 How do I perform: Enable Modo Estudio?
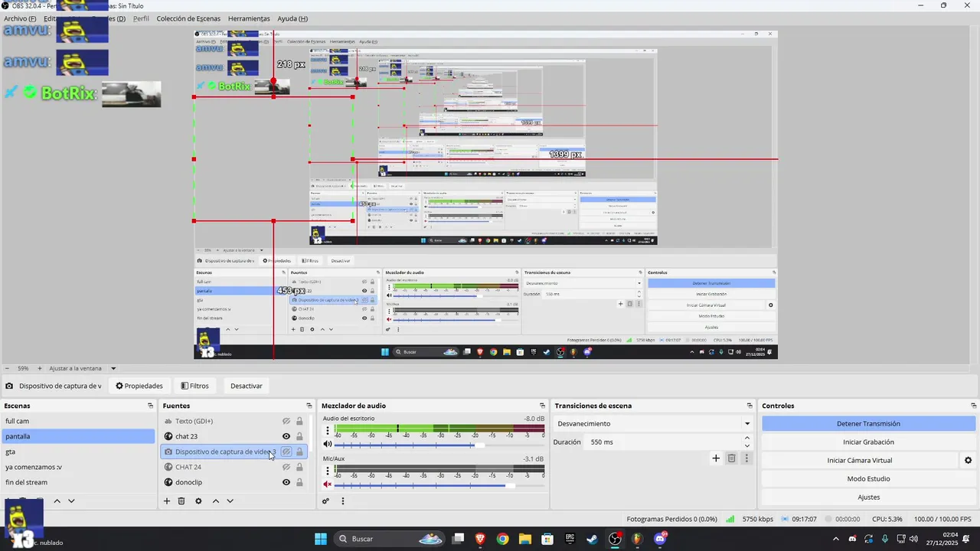(868, 478)
